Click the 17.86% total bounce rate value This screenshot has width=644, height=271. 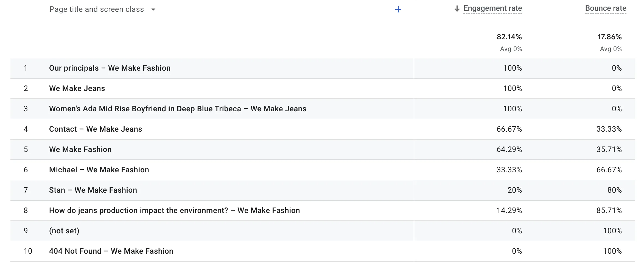click(x=609, y=37)
